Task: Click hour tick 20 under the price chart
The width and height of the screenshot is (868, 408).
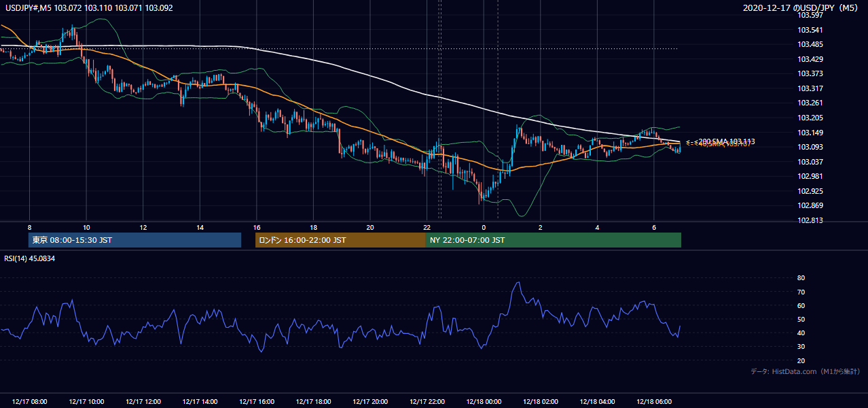Action: click(370, 227)
